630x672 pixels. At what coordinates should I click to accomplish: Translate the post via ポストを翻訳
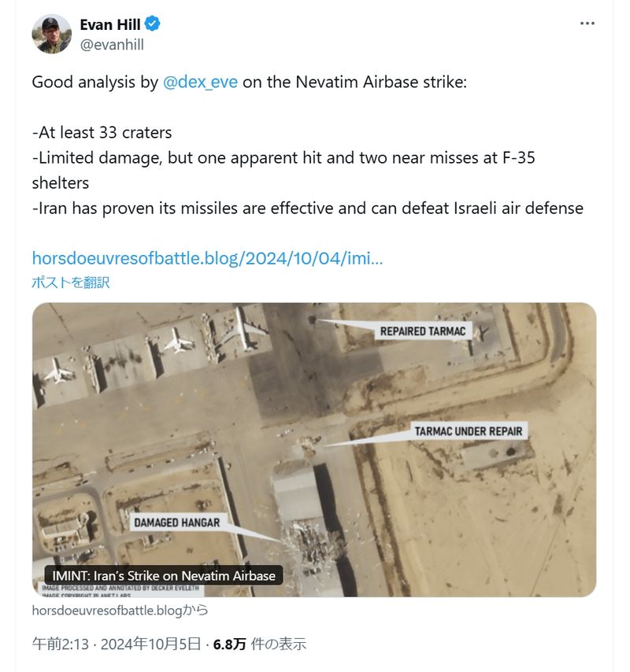pos(71,282)
